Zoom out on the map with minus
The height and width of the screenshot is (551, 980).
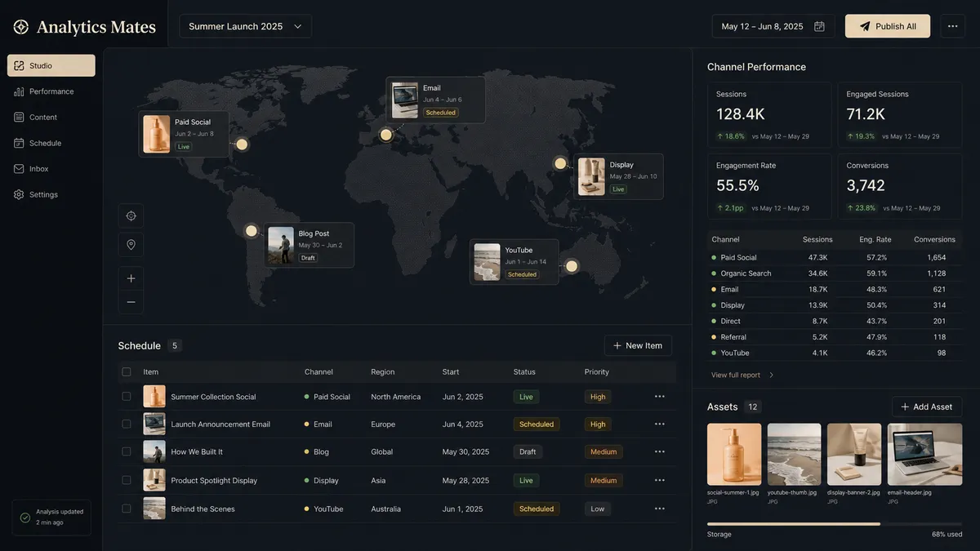pyautogui.click(x=131, y=302)
